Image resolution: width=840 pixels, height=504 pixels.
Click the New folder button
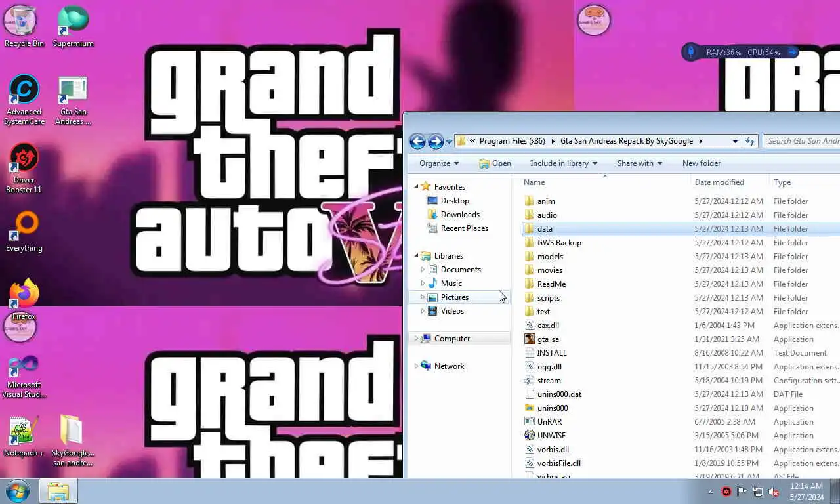[702, 163]
